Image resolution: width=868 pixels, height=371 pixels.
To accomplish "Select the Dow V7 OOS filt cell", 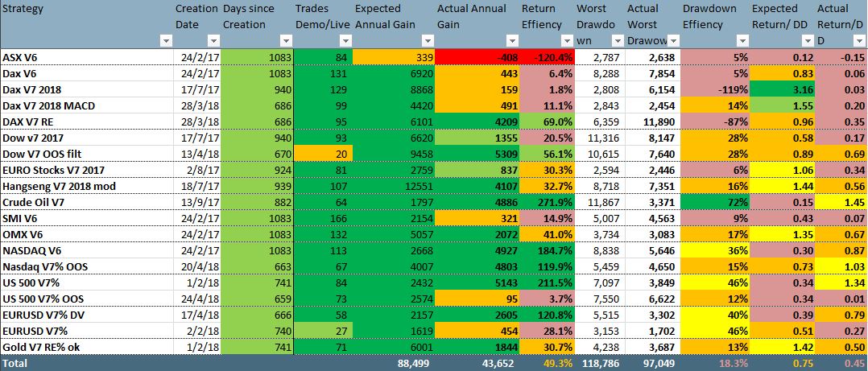I will click(86, 154).
